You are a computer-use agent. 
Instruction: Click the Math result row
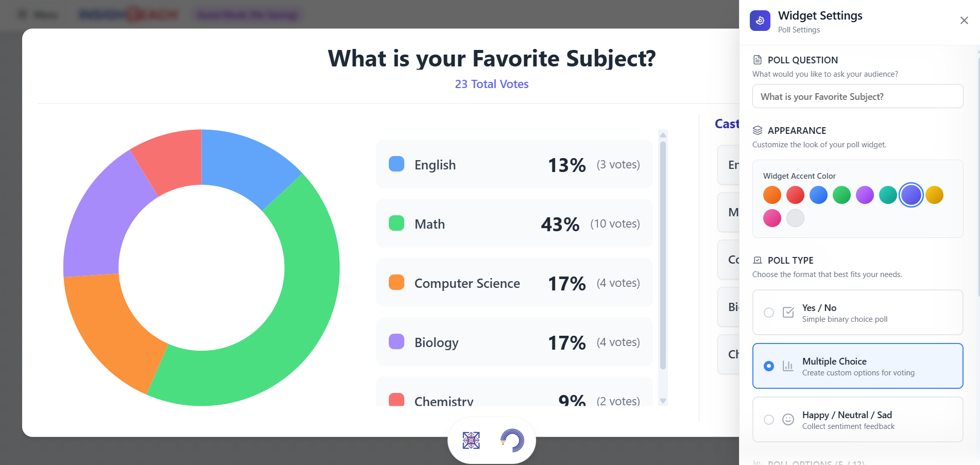tap(514, 223)
